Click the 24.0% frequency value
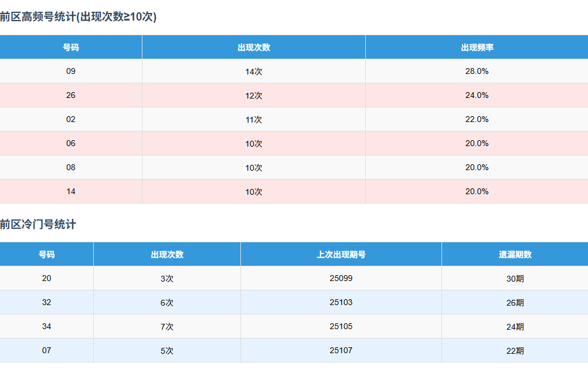 point(477,96)
